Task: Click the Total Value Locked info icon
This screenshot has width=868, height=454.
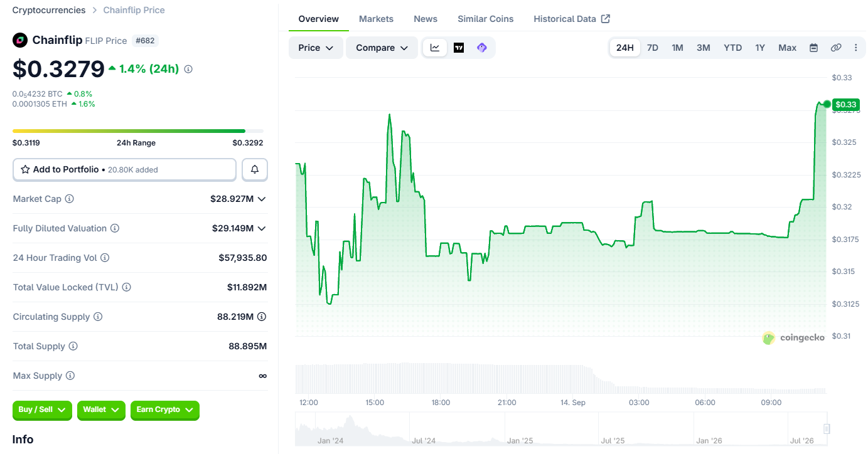Action: click(x=126, y=287)
